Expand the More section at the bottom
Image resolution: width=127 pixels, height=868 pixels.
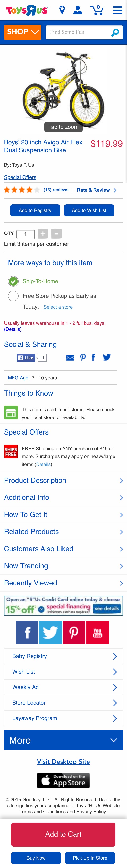click(x=63, y=740)
